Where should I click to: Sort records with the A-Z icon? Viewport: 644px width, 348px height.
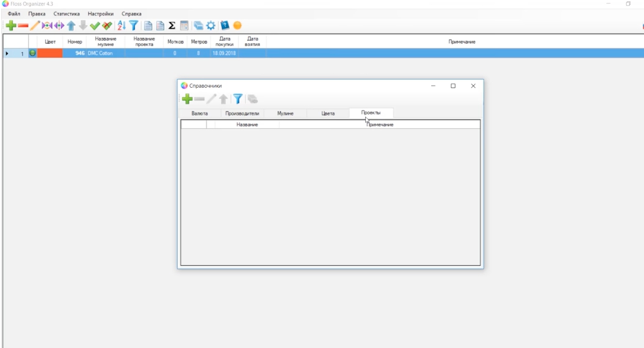tap(121, 26)
